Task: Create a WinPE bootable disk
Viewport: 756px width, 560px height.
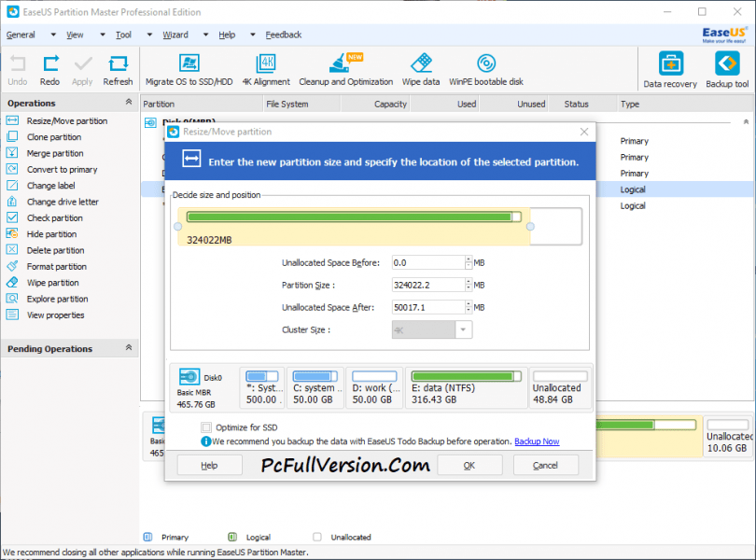Action: (486, 65)
